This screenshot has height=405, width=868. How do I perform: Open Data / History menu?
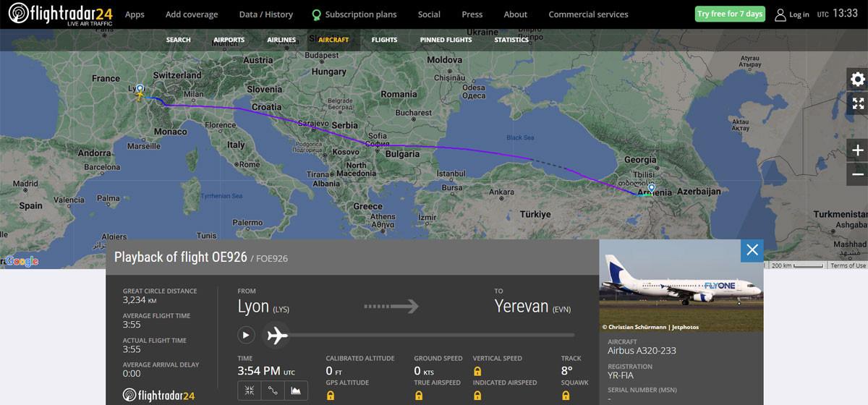pyautogui.click(x=266, y=14)
